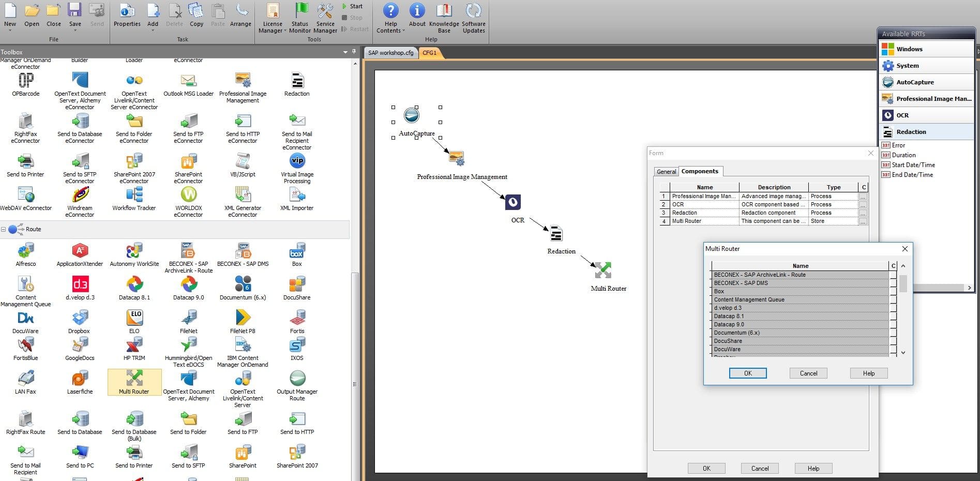Image resolution: width=980 pixels, height=481 pixels.
Task: Toggle the Box row checkbox in Multi Router
Action: tap(893, 291)
